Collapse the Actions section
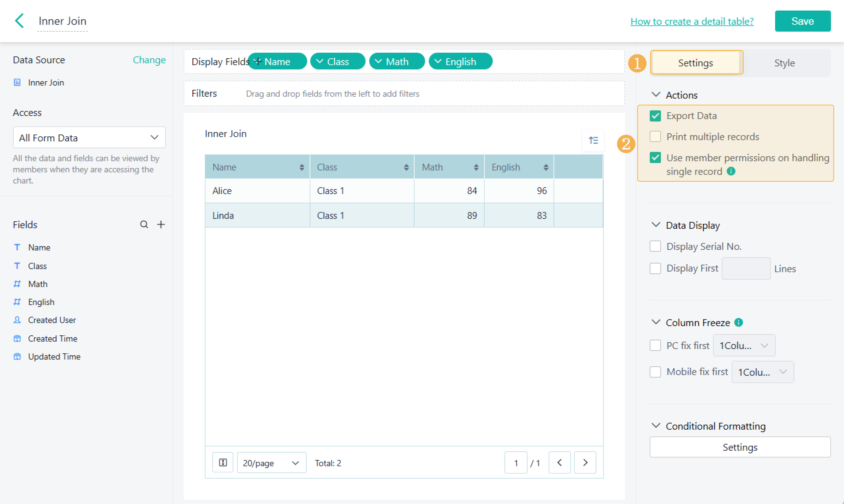This screenshot has height=504, width=844. (656, 95)
